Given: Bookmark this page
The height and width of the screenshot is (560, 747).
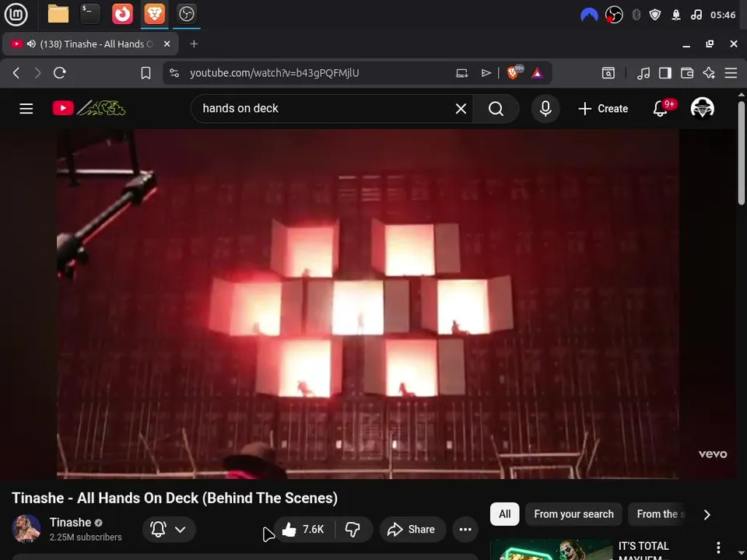Looking at the screenshot, I should (x=146, y=73).
